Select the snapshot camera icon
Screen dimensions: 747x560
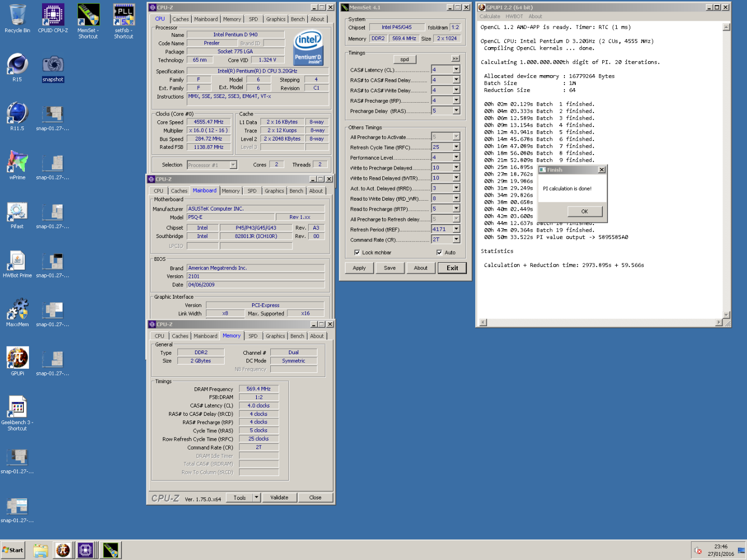pyautogui.click(x=53, y=68)
